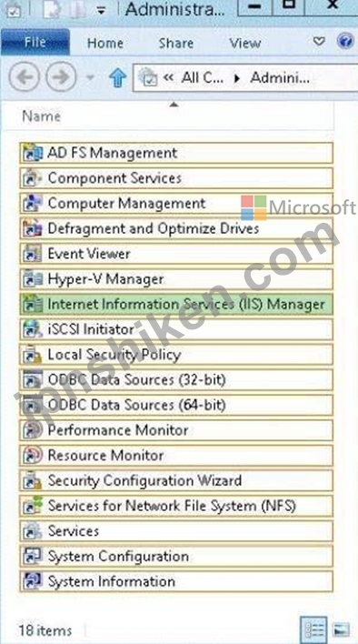This screenshot has width=358, height=644.
Task: Click the Help question mark icon
Action: coord(345,42)
